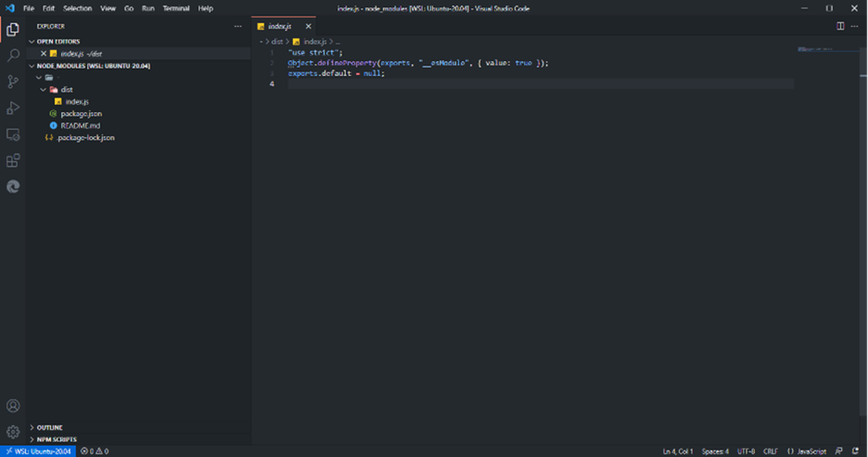
Task: Change CRLF end of line sequence
Action: pyautogui.click(x=770, y=451)
